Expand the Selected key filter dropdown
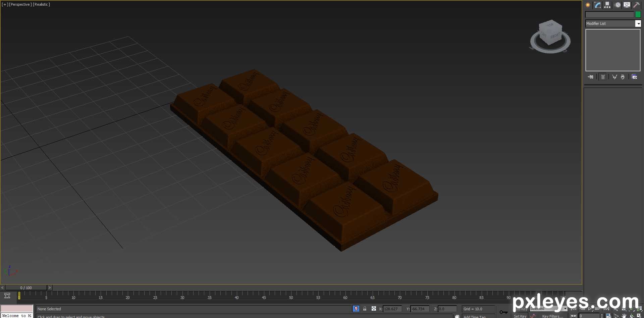 pos(565,309)
